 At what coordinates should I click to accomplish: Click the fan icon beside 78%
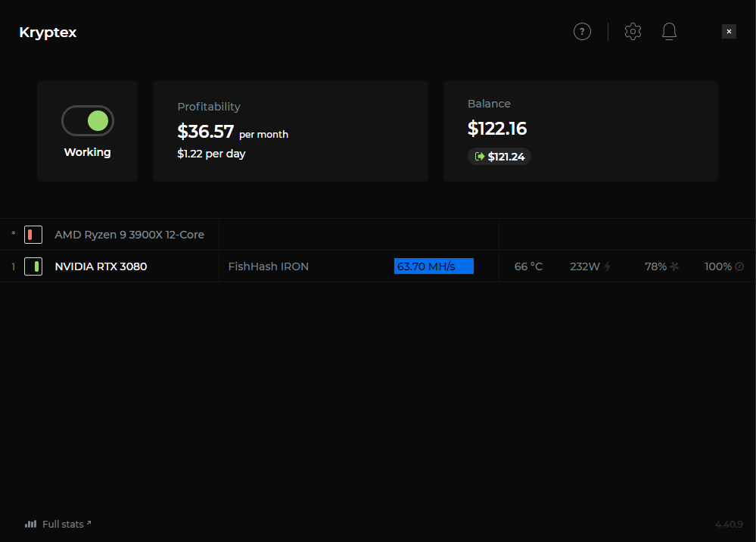(674, 266)
